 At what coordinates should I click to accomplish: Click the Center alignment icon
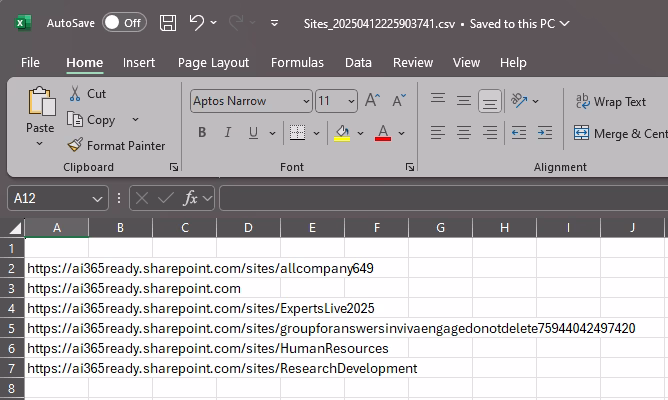coord(464,132)
